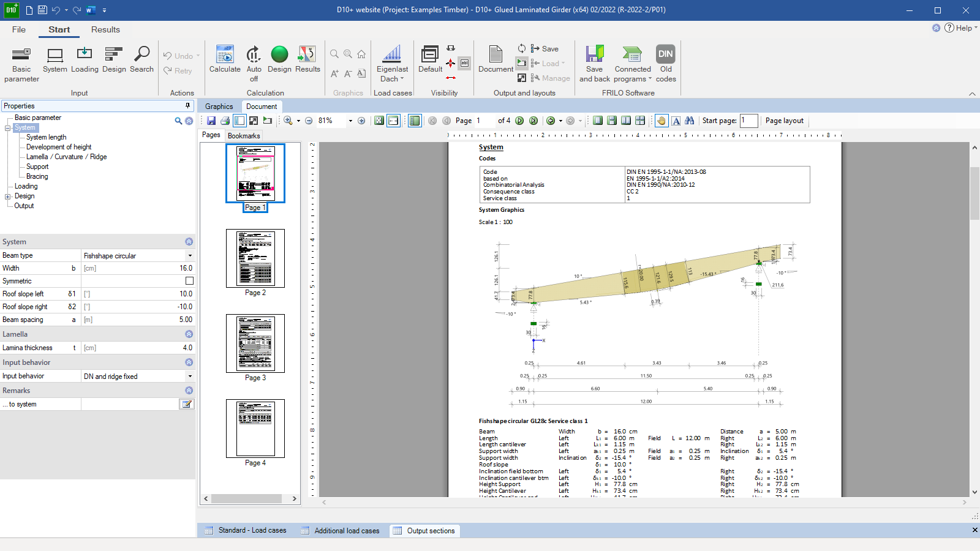Edit remarks to system icon
This screenshot has width=980, height=551.
pyautogui.click(x=186, y=404)
